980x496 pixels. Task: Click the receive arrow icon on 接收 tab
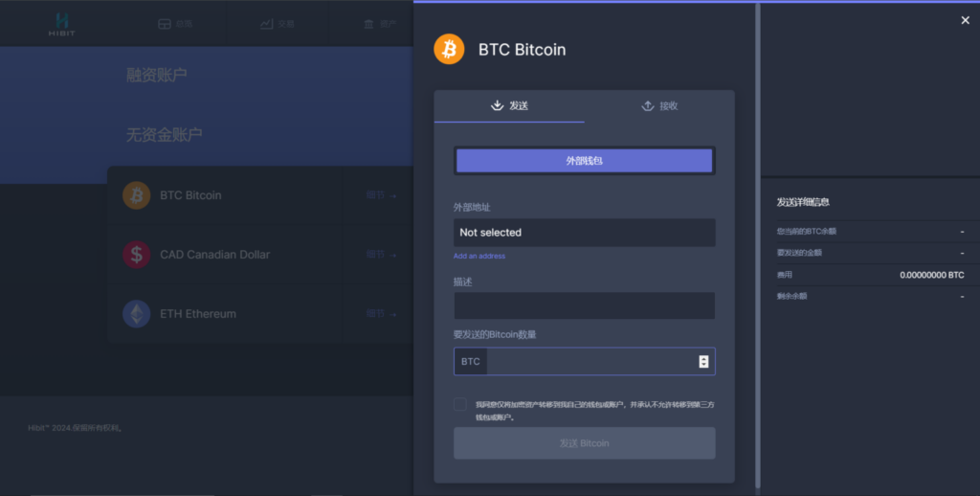[648, 105]
